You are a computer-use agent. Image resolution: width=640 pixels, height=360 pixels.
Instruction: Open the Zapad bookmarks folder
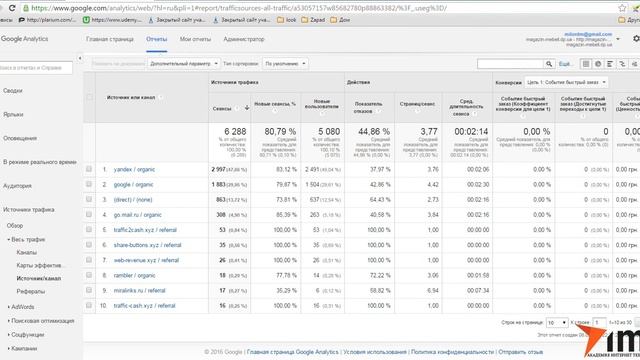(x=313, y=20)
